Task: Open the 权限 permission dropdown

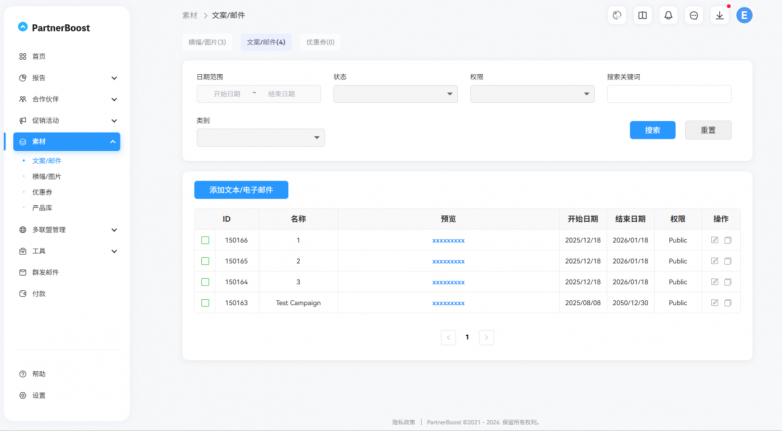Action: point(532,94)
